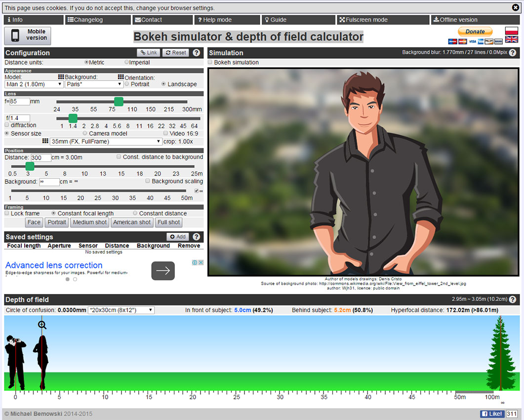Viewport: 524px width, 420px height.
Task: Click the American shot framing button
Action: [132, 222]
